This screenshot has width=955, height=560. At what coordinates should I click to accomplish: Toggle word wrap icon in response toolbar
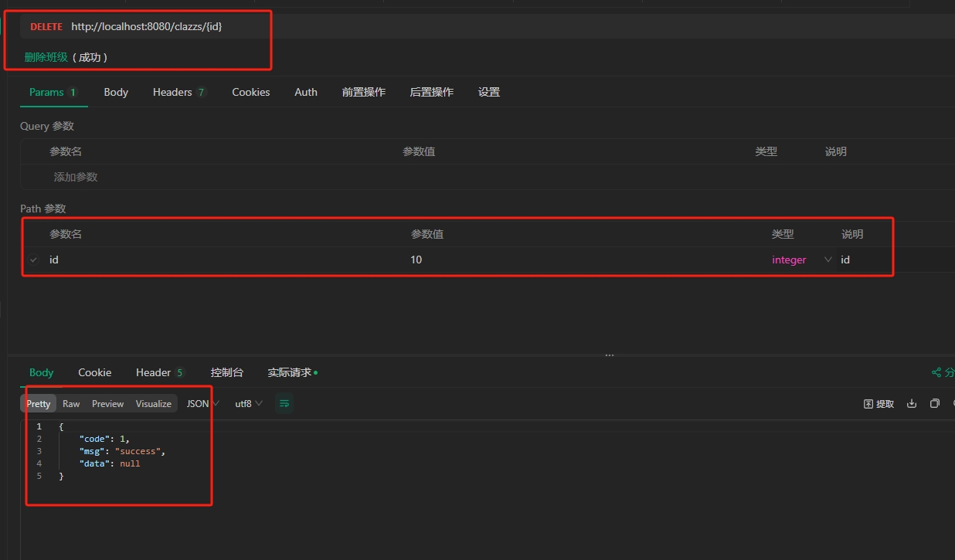pos(284,403)
